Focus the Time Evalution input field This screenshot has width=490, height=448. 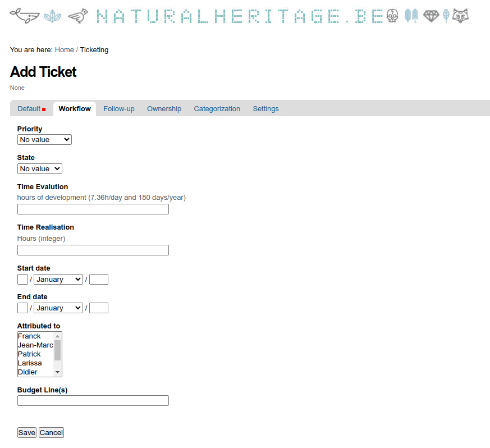pyautogui.click(x=93, y=209)
